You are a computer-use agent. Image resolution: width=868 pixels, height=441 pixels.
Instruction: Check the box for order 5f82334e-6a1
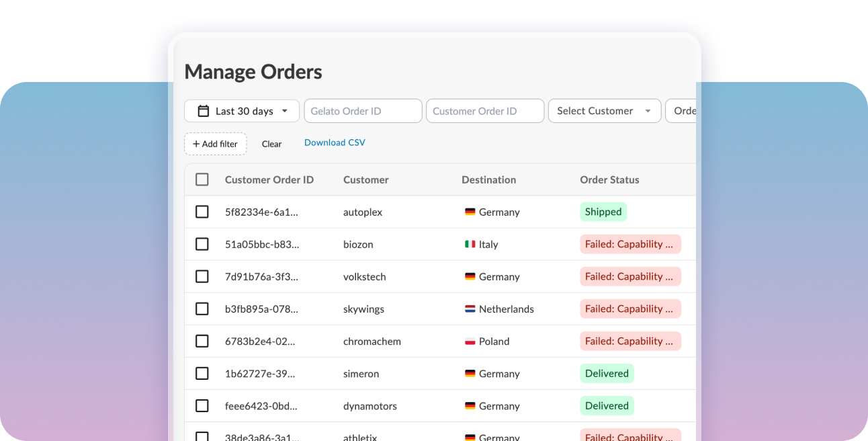tap(202, 212)
